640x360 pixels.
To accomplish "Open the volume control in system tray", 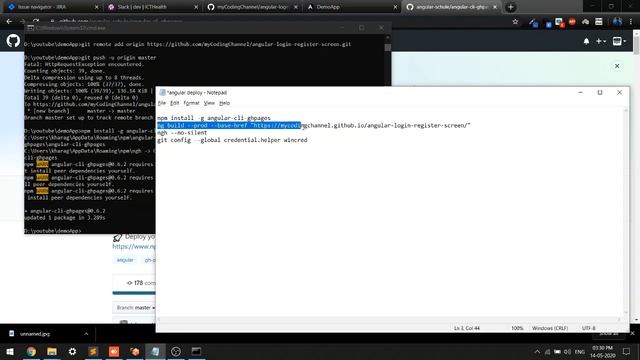I will point(567,351).
